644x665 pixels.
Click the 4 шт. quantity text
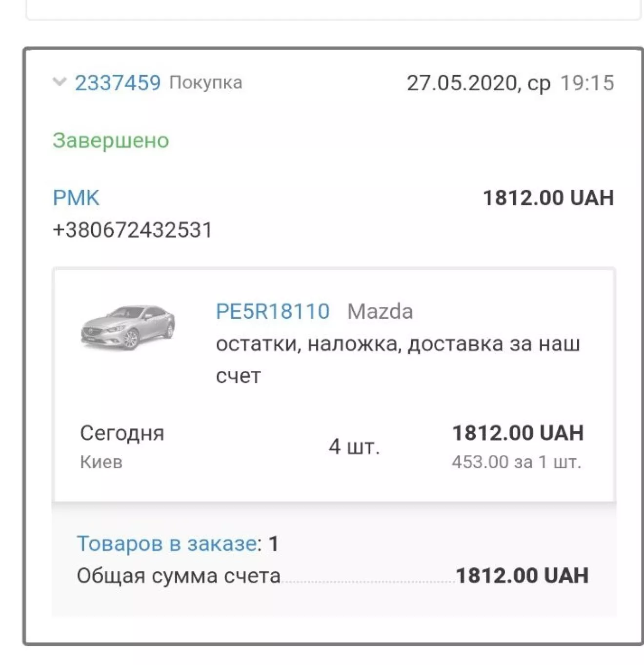click(354, 446)
